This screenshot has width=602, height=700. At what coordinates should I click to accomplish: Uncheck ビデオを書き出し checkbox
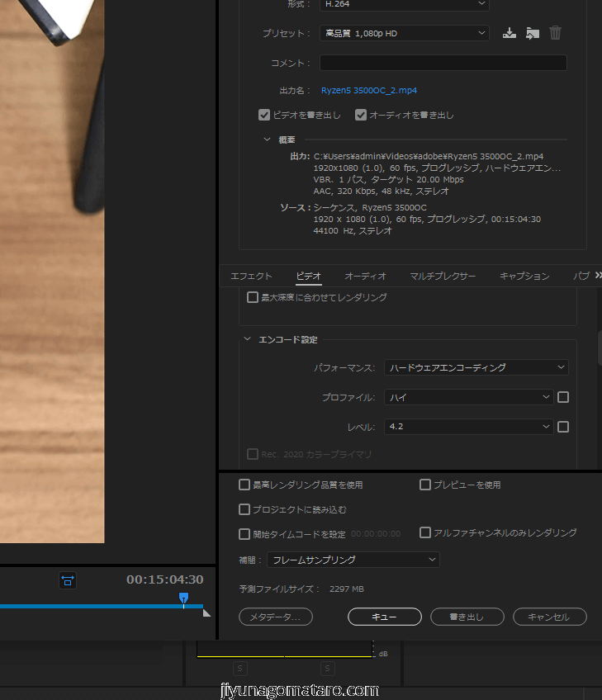coord(264,115)
